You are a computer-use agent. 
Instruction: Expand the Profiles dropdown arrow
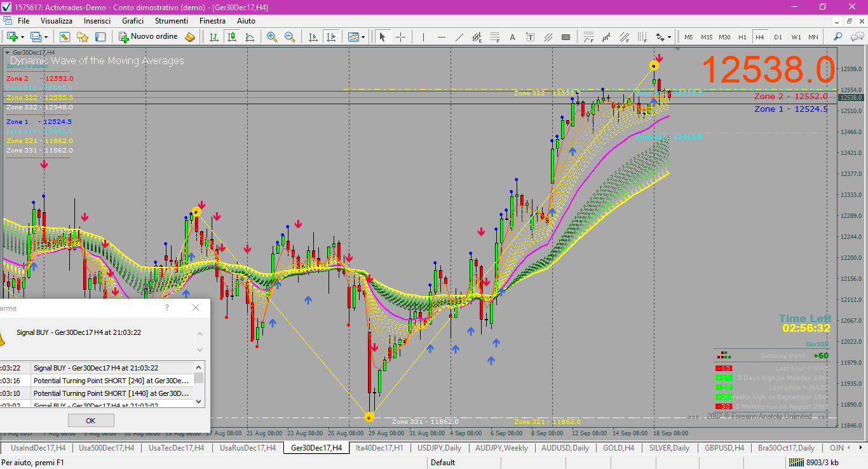point(46,37)
